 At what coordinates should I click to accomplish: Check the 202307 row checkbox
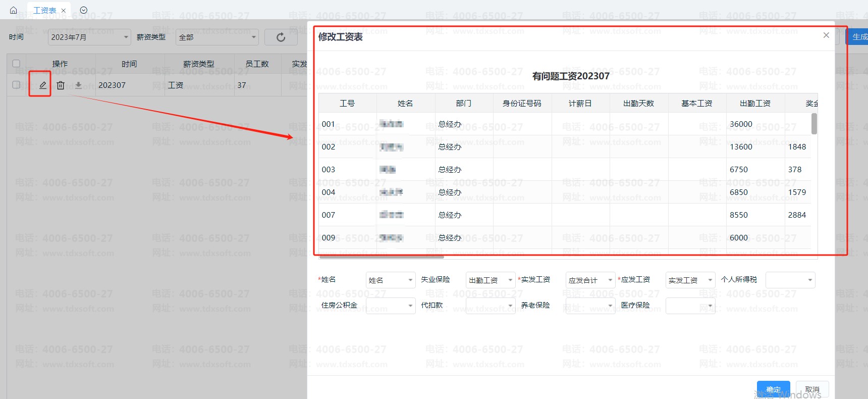click(16, 85)
